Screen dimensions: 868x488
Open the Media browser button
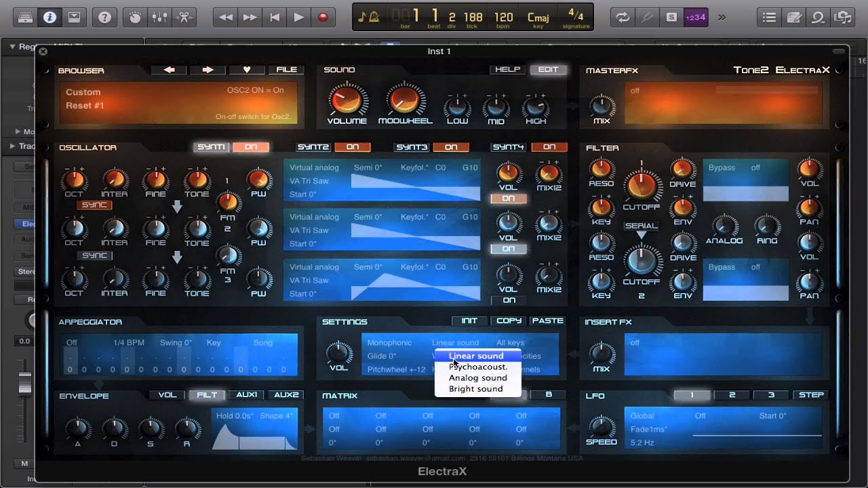click(842, 18)
